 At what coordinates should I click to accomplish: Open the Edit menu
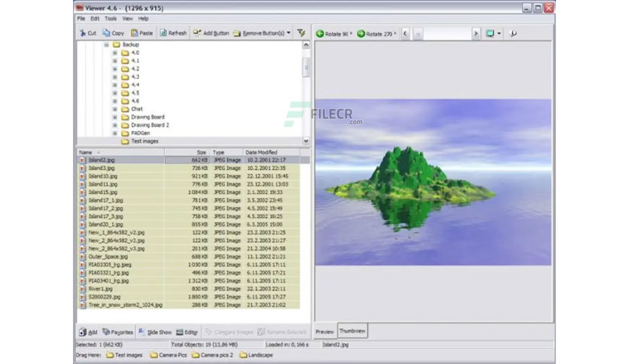(x=95, y=19)
